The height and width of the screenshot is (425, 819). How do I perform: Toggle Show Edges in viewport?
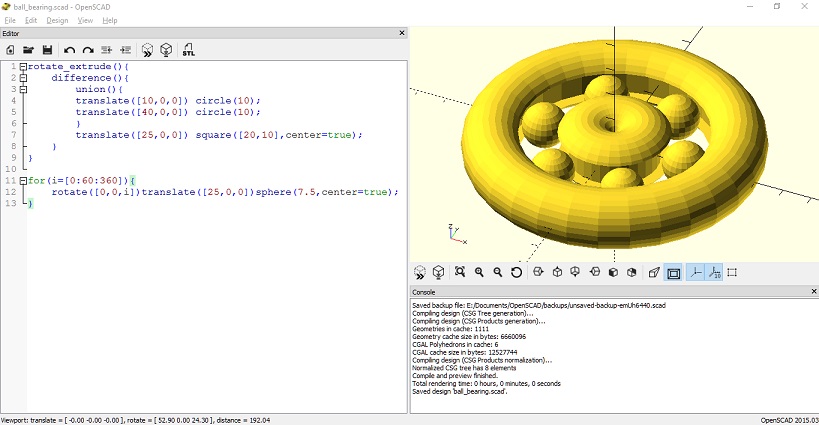pos(732,272)
